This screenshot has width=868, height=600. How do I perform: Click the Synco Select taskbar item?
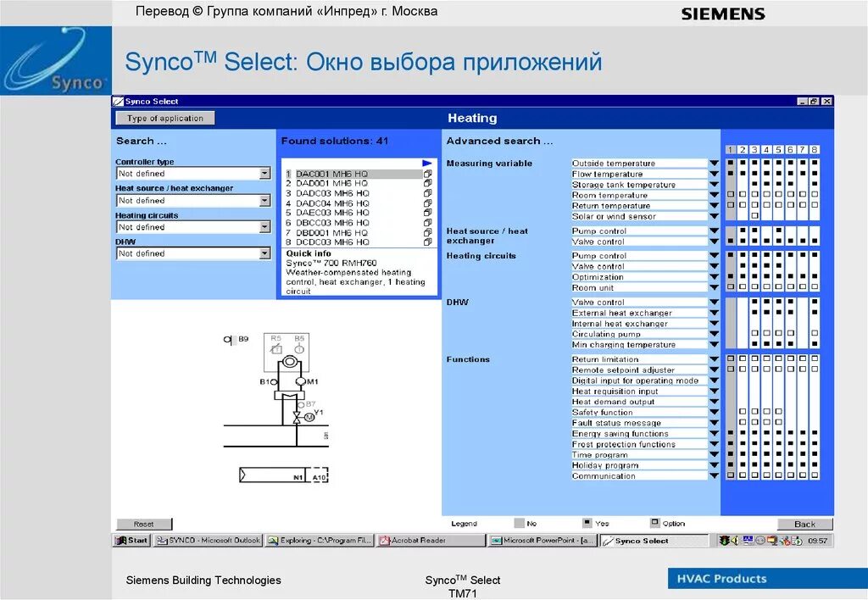654,540
